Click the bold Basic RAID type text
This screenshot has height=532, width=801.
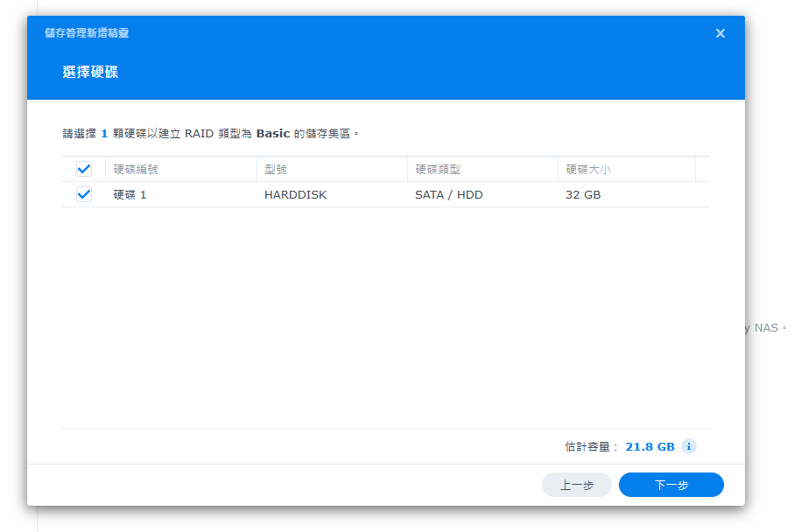(272, 134)
